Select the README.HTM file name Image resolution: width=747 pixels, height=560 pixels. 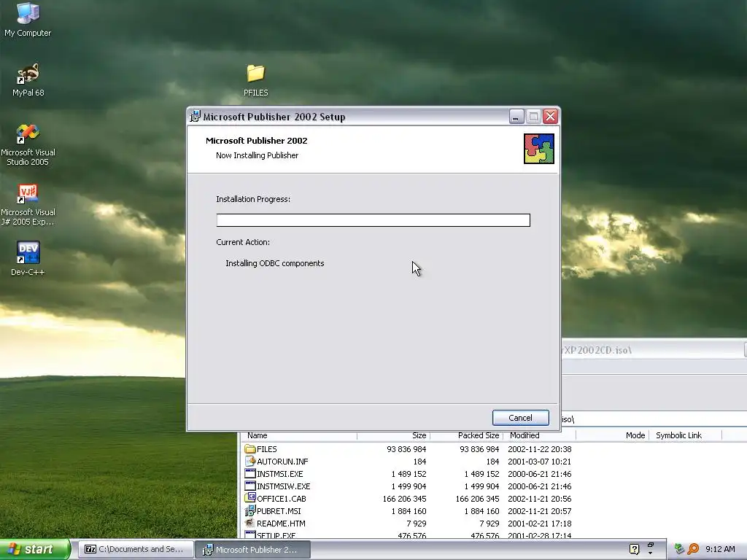(281, 524)
